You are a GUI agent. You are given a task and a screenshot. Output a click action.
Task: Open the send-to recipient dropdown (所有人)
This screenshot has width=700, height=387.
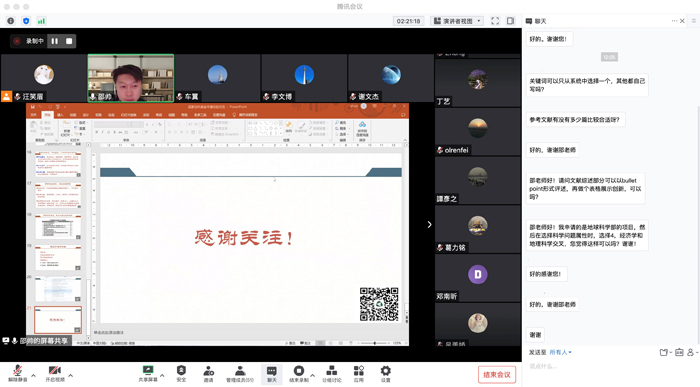pos(560,352)
